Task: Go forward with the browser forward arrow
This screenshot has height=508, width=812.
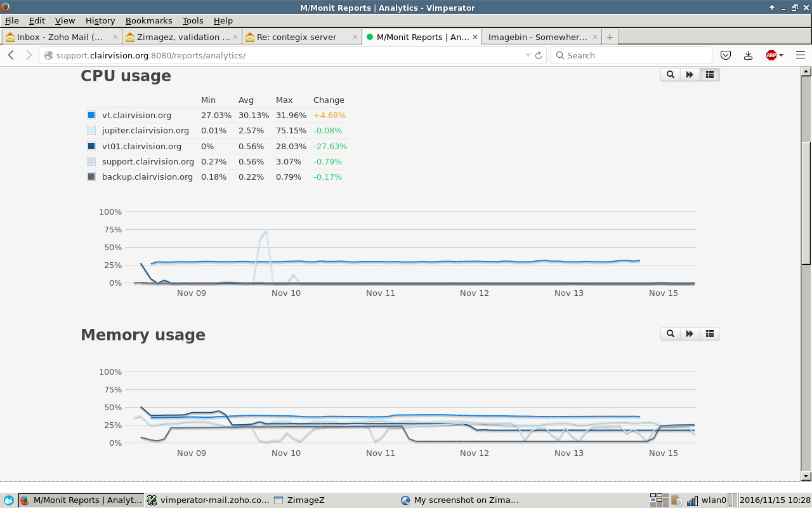Action: click(x=29, y=55)
